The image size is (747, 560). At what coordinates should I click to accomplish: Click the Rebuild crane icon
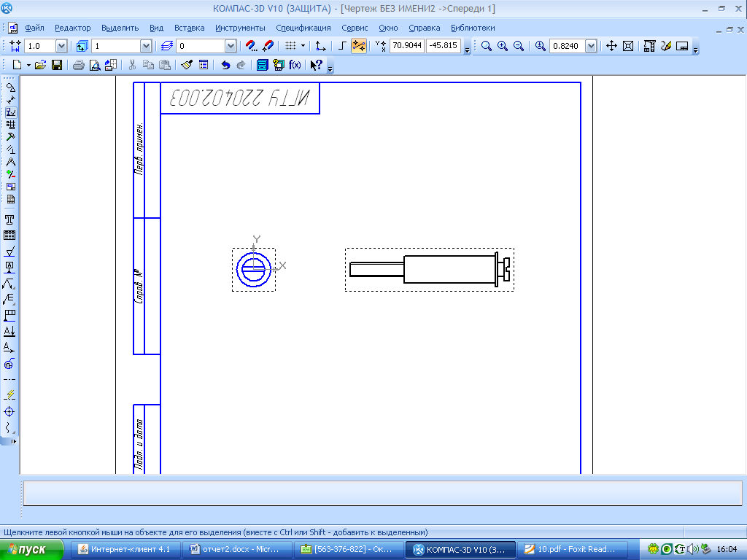click(649, 46)
